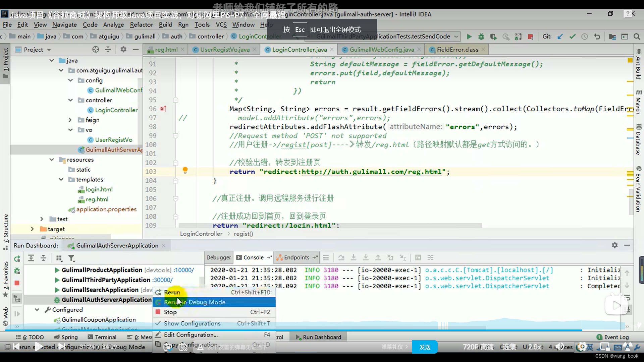The image size is (644, 362).
Task: Collapse the controller package
Action: tap(70, 100)
